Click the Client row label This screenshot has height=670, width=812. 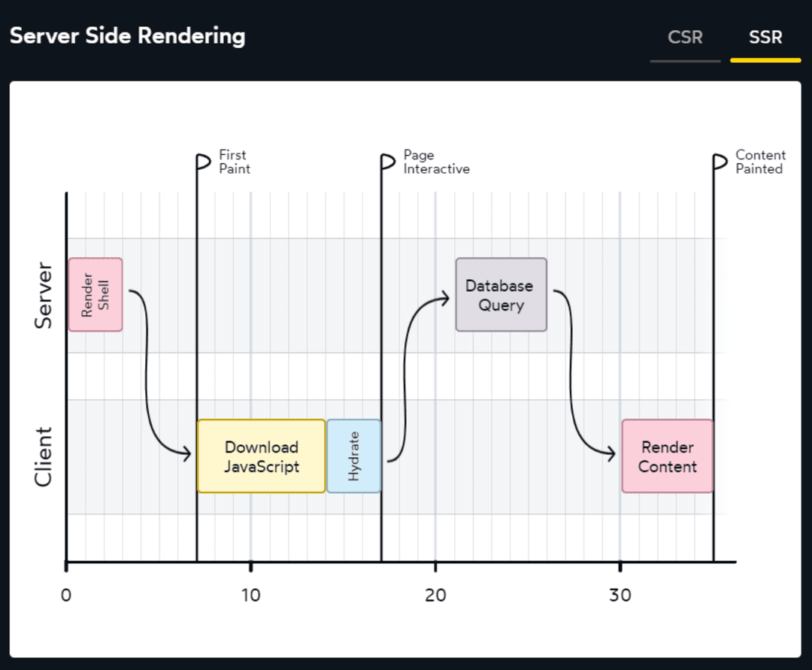[44, 456]
